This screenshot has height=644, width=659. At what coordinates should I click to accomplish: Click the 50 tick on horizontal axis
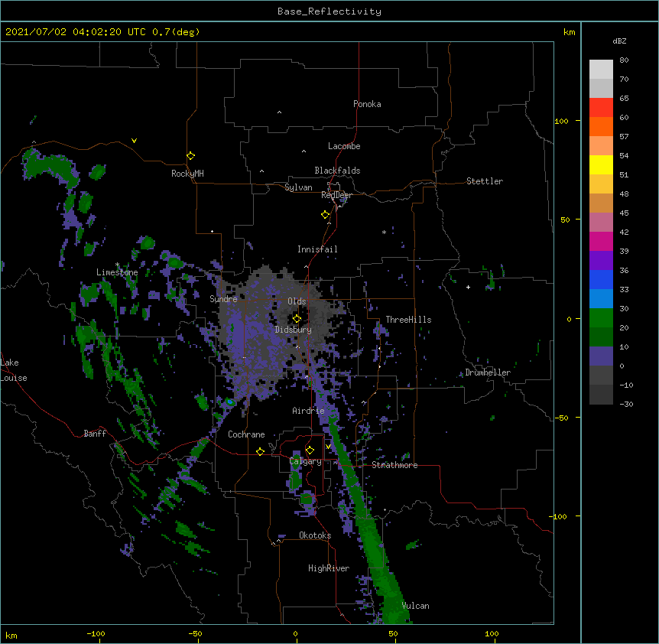(393, 633)
